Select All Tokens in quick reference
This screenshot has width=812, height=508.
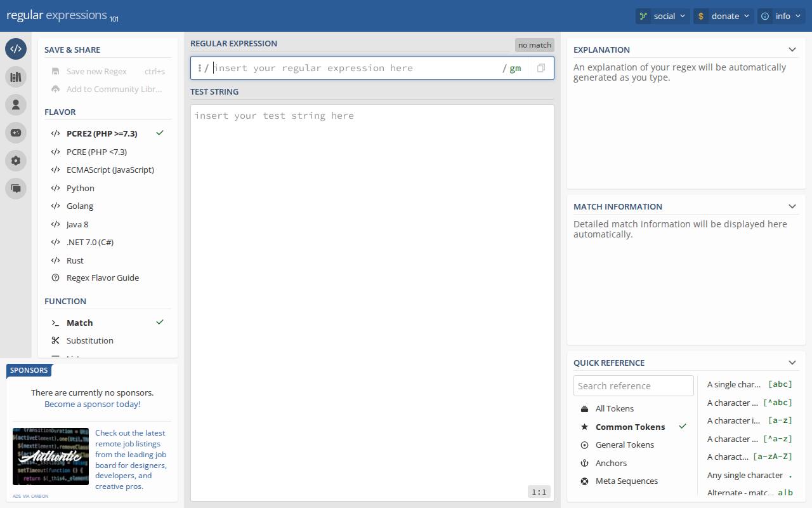614,408
